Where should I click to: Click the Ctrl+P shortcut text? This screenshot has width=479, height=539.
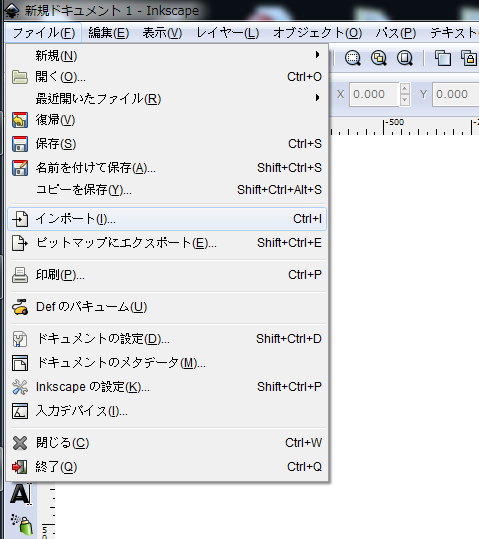(305, 275)
